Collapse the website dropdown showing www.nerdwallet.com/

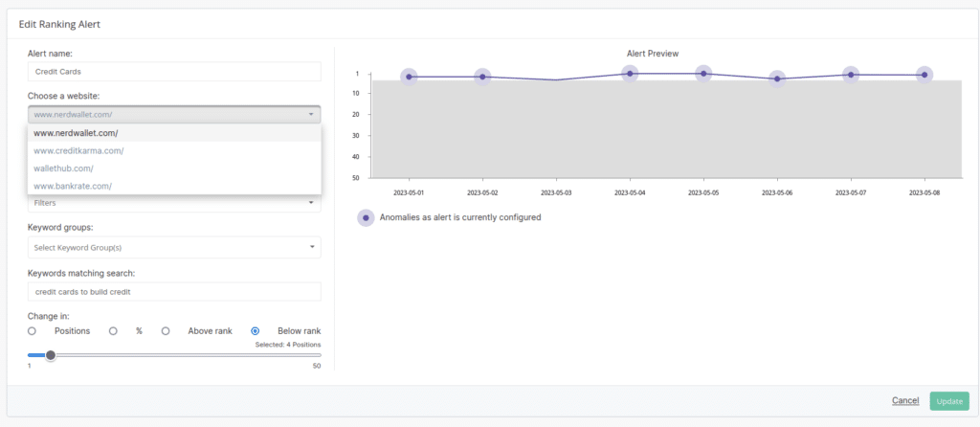click(x=174, y=114)
